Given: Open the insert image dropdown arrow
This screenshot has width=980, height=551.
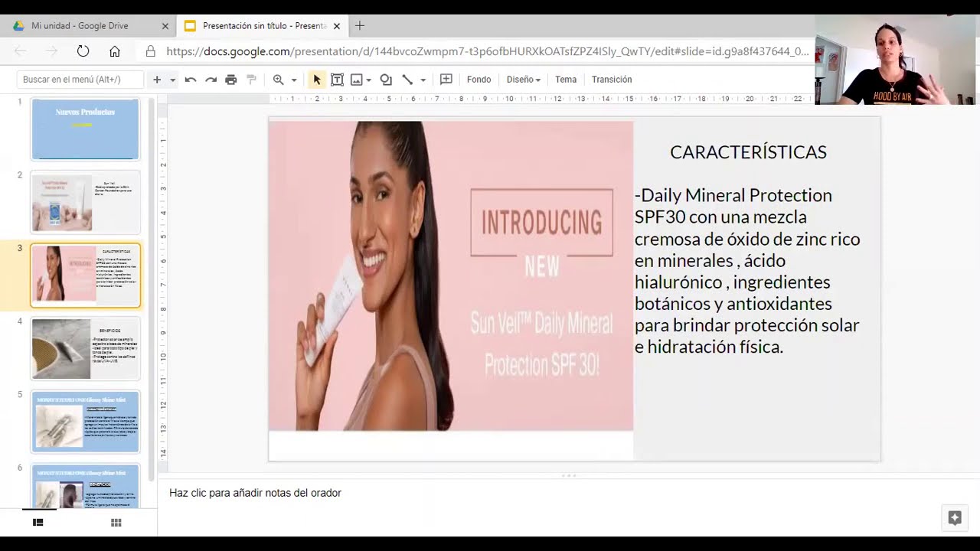Looking at the screenshot, I should pos(368,80).
